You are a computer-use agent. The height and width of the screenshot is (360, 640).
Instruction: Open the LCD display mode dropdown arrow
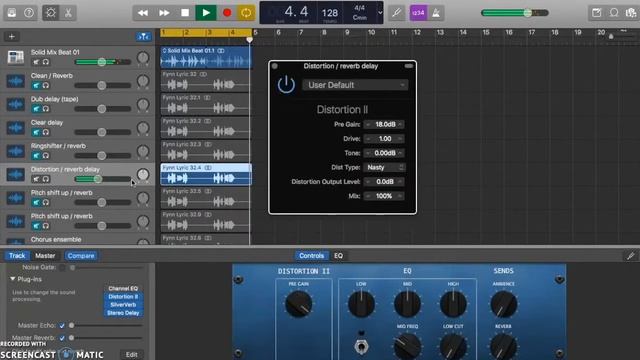click(x=380, y=13)
